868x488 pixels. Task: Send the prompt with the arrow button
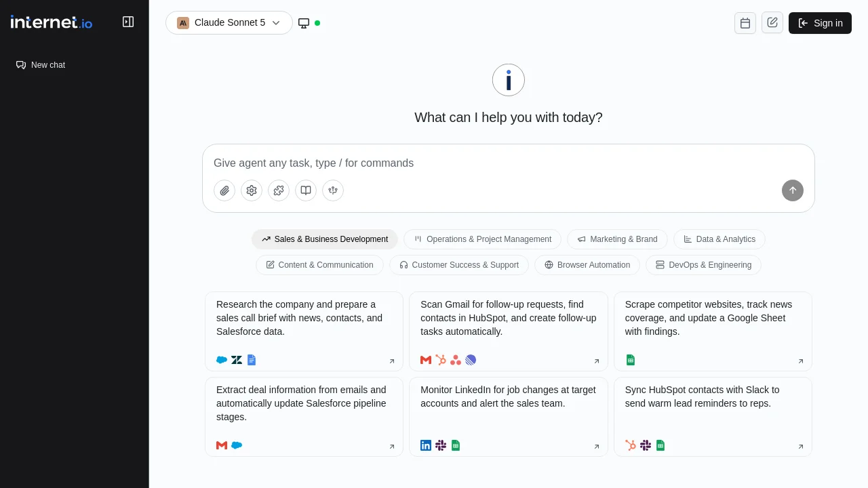click(x=793, y=190)
